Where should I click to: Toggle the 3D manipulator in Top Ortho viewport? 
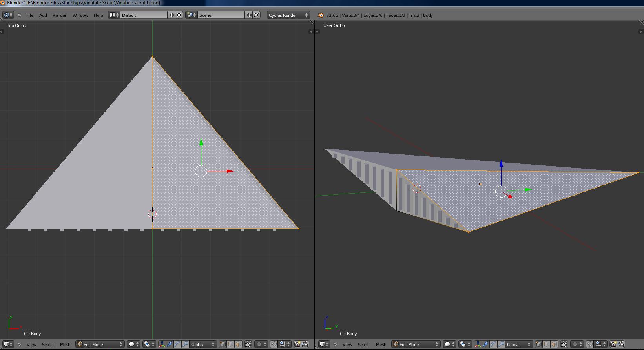[x=162, y=344]
